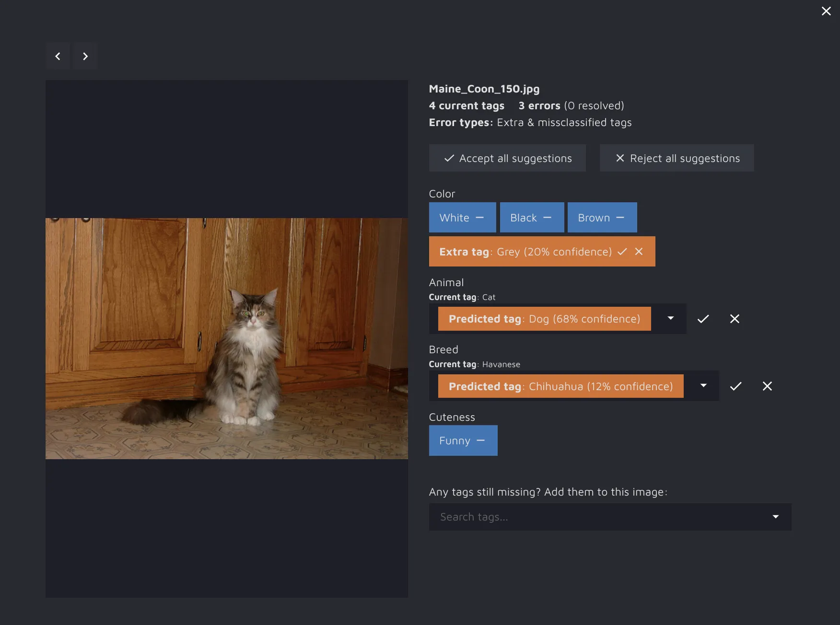This screenshot has width=840, height=625.
Task: Open the Breed predicted tag dropdown
Action: [703, 386]
